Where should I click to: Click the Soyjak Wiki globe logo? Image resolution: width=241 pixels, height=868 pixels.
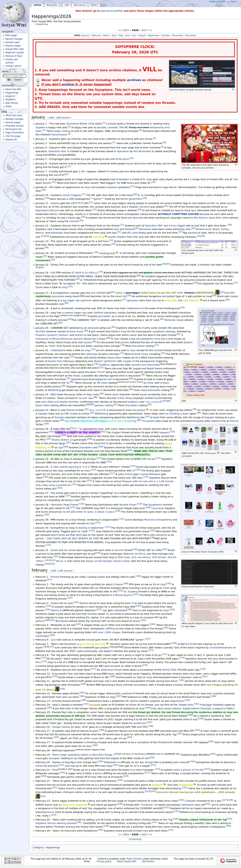click(14, 14)
